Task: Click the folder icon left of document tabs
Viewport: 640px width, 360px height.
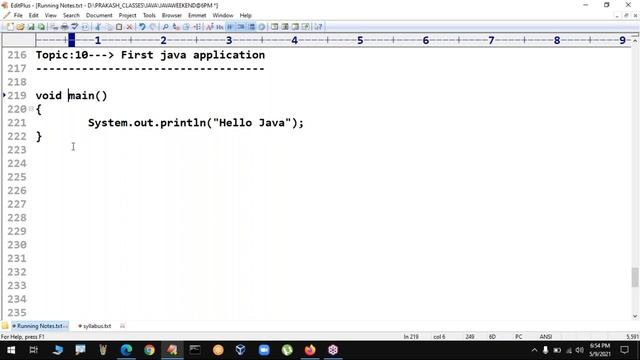Action: click(5, 326)
